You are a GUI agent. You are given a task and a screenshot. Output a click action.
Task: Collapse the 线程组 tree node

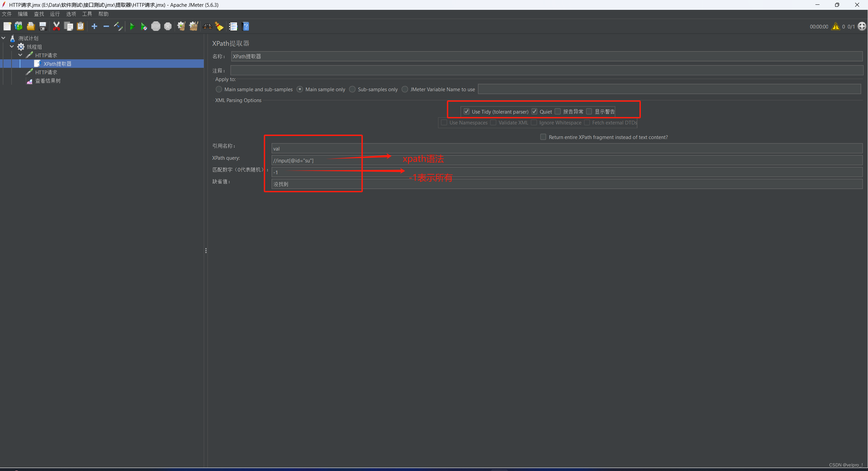[12, 47]
